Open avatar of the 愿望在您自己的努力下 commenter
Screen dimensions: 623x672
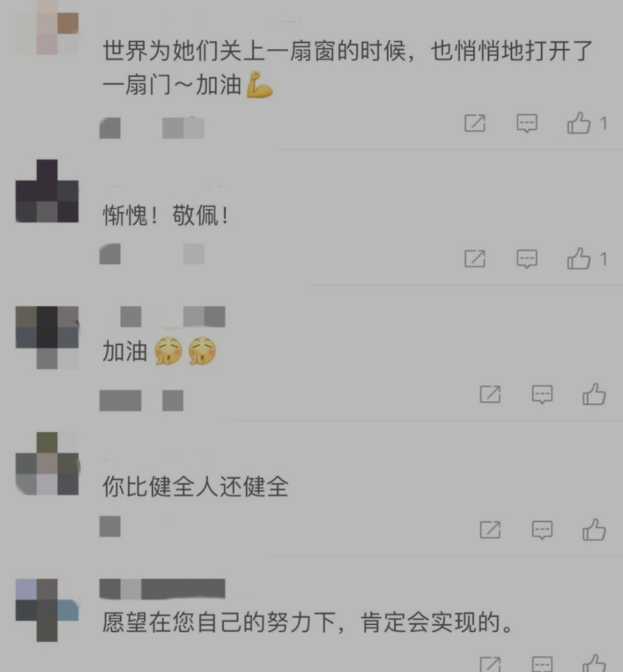tap(47, 610)
